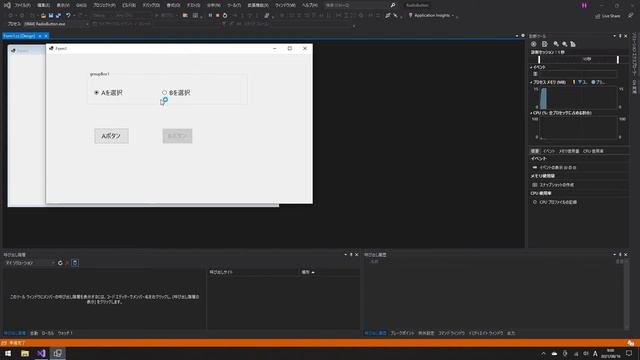Collapse the CPU usage graph section

pyautogui.click(x=531, y=113)
